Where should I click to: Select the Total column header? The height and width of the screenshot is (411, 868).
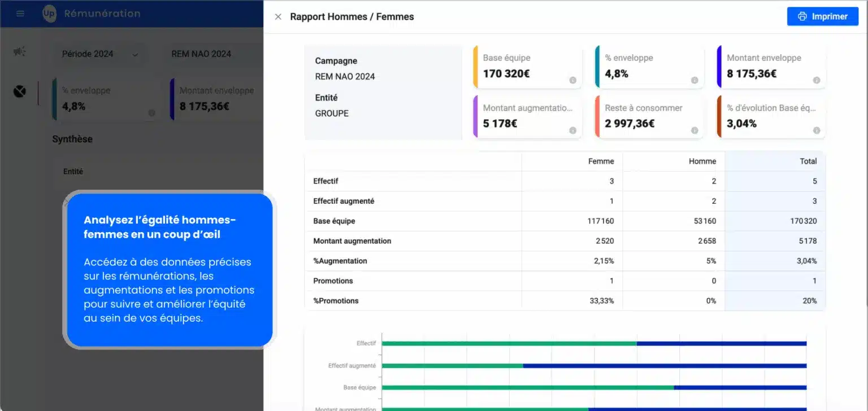tap(808, 161)
